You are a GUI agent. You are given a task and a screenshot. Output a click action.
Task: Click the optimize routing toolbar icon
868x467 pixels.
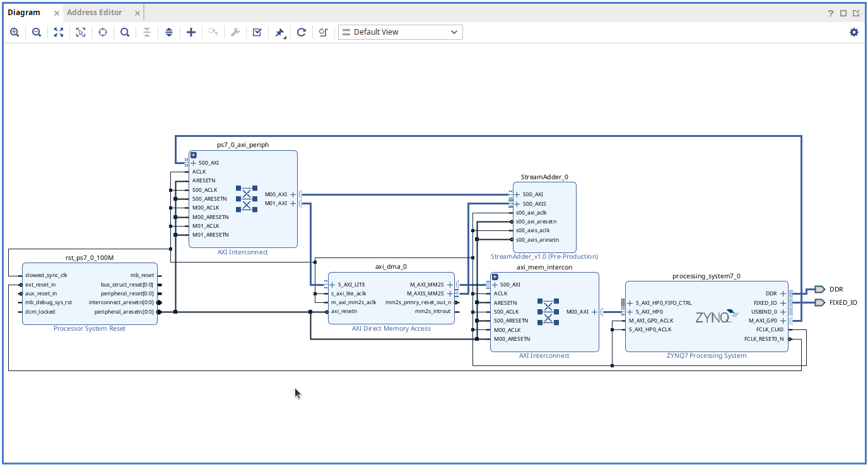coord(324,32)
